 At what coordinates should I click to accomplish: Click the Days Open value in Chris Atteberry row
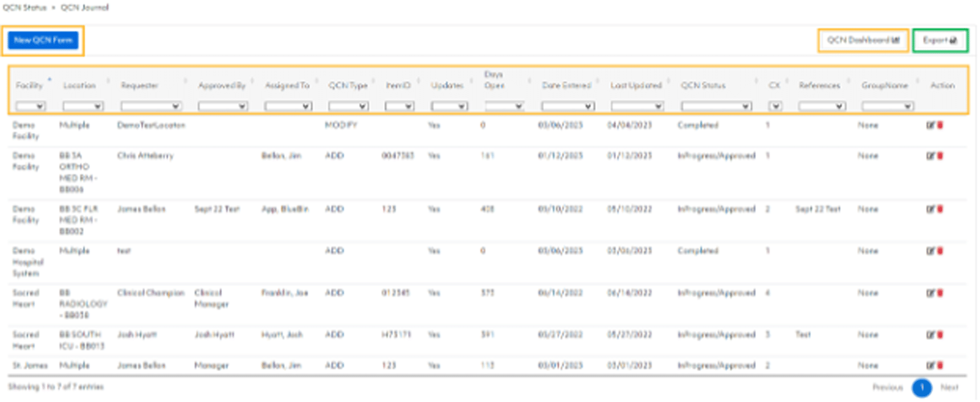(488, 156)
